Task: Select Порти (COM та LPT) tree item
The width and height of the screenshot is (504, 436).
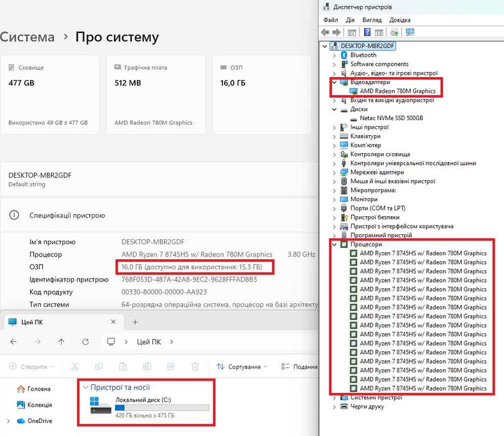Action: pyautogui.click(x=378, y=208)
